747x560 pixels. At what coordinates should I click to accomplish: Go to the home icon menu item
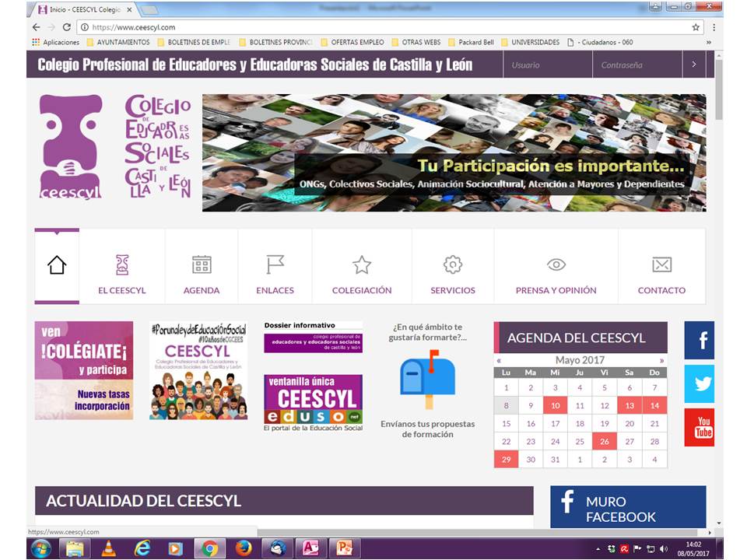pos(57,266)
